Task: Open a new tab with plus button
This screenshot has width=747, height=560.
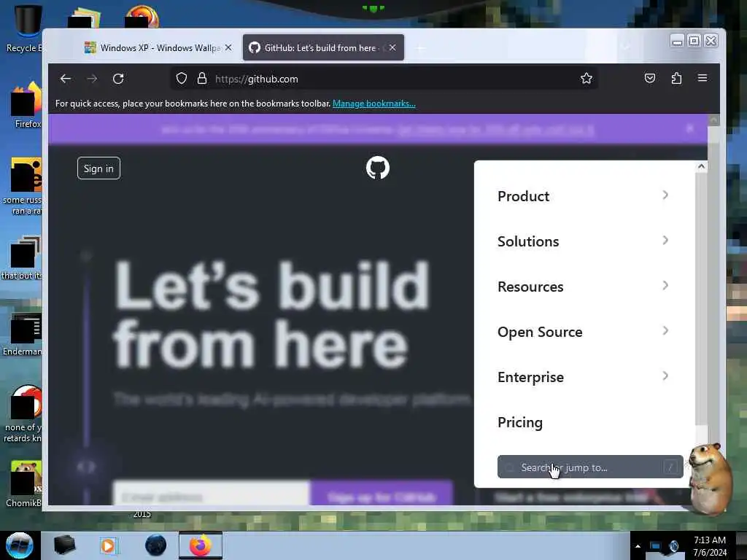Action: 420,48
